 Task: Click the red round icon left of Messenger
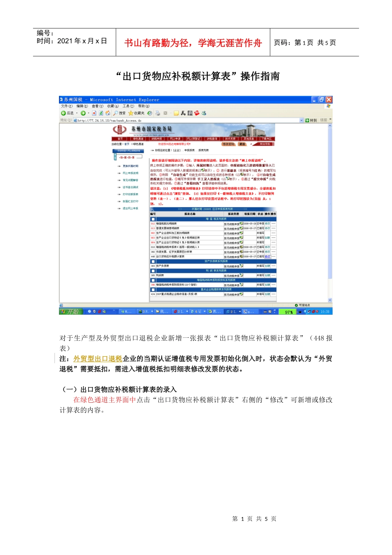[197, 113]
